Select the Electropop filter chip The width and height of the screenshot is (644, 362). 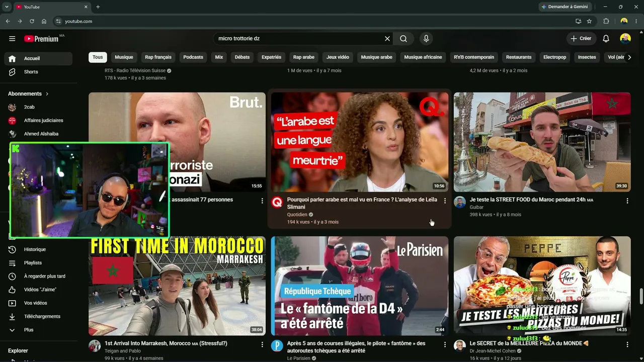pos(555,57)
